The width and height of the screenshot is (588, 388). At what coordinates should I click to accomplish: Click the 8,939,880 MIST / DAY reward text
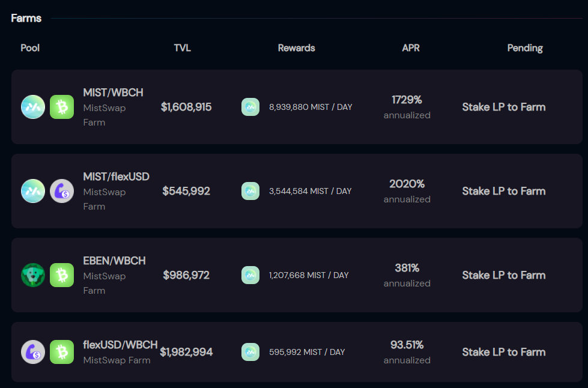point(311,107)
